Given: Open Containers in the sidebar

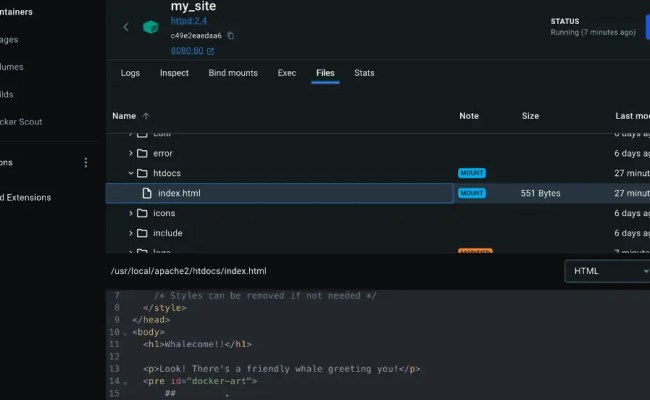Looking at the screenshot, I should pyautogui.click(x=16, y=12).
